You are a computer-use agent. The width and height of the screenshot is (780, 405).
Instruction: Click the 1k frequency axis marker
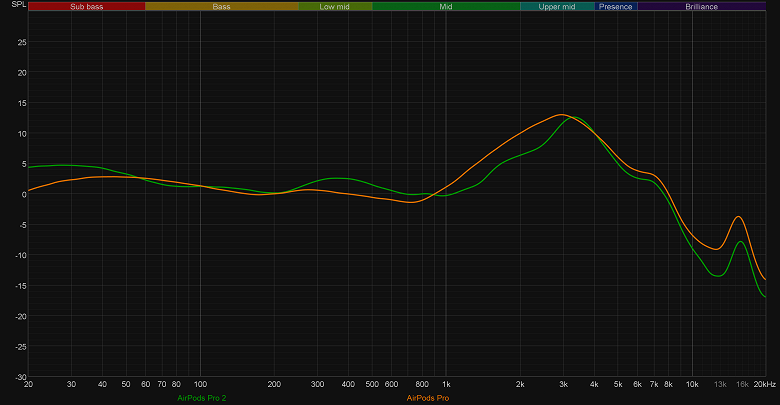[446, 384]
